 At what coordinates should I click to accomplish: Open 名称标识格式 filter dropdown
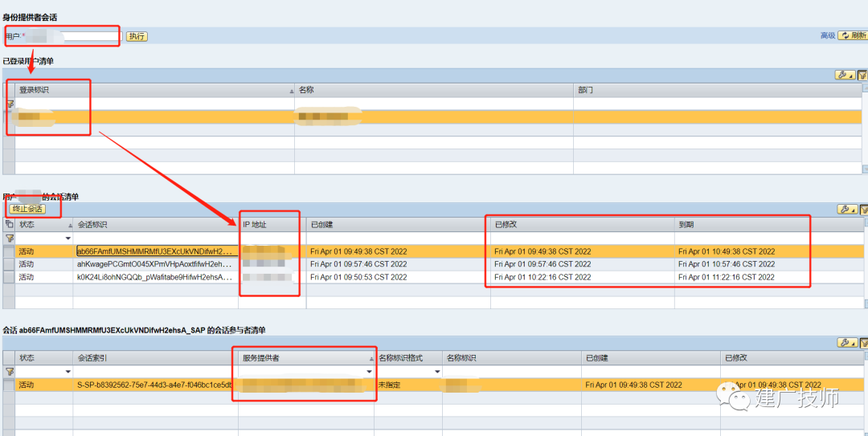(x=437, y=372)
